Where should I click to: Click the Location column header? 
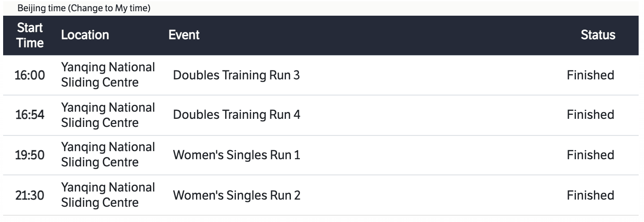click(85, 35)
